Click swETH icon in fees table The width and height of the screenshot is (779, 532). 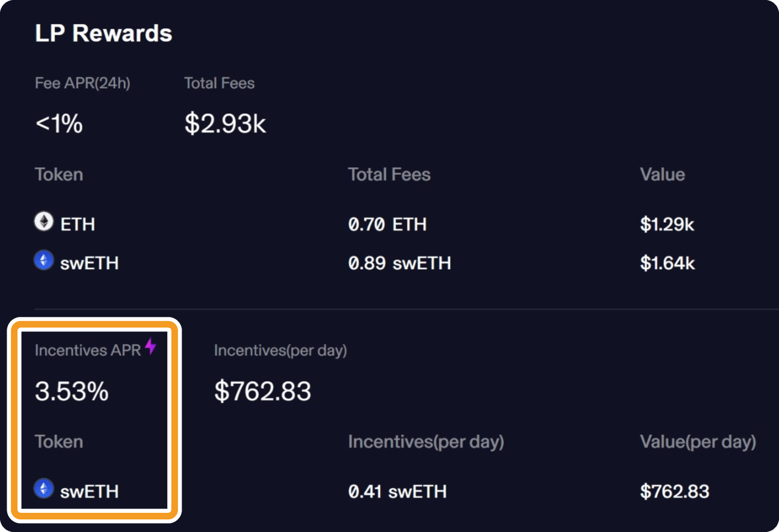(x=43, y=261)
